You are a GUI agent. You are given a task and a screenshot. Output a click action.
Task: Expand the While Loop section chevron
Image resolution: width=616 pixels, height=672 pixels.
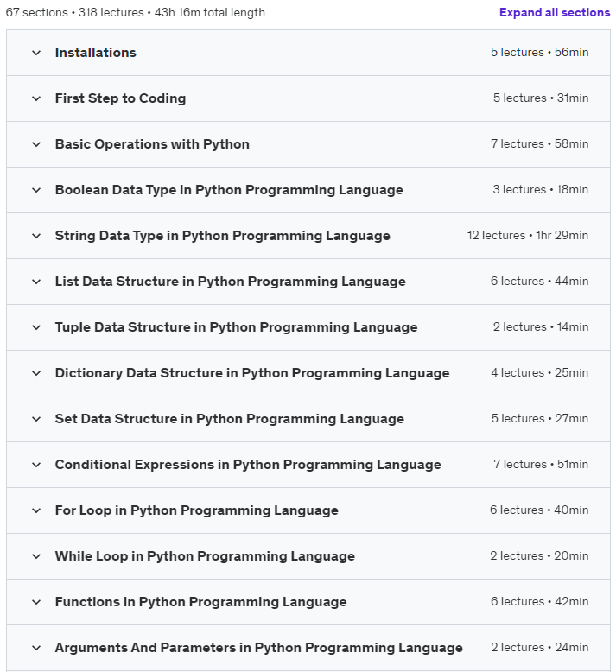point(36,556)
